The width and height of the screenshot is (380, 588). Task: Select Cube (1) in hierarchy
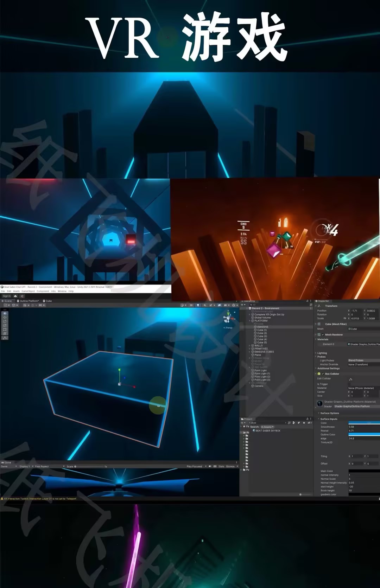click(x=260, y=330)
